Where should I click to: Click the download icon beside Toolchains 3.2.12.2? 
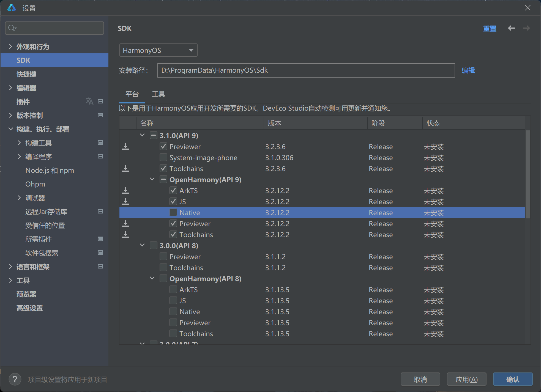click(x=125, y=234)
